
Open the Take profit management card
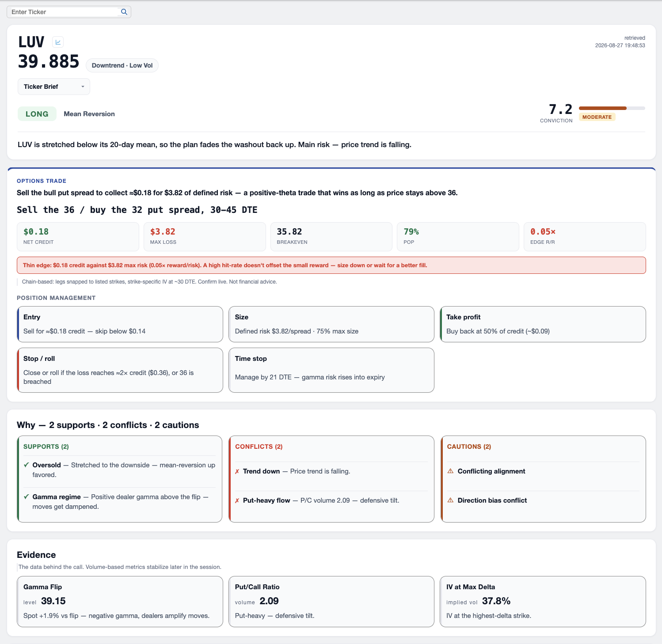pyautogui.click(x=543, y=324)
